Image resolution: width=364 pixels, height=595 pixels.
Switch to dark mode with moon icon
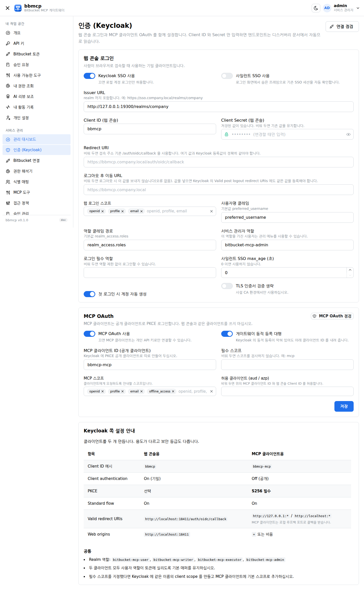[x=316, y=8]
